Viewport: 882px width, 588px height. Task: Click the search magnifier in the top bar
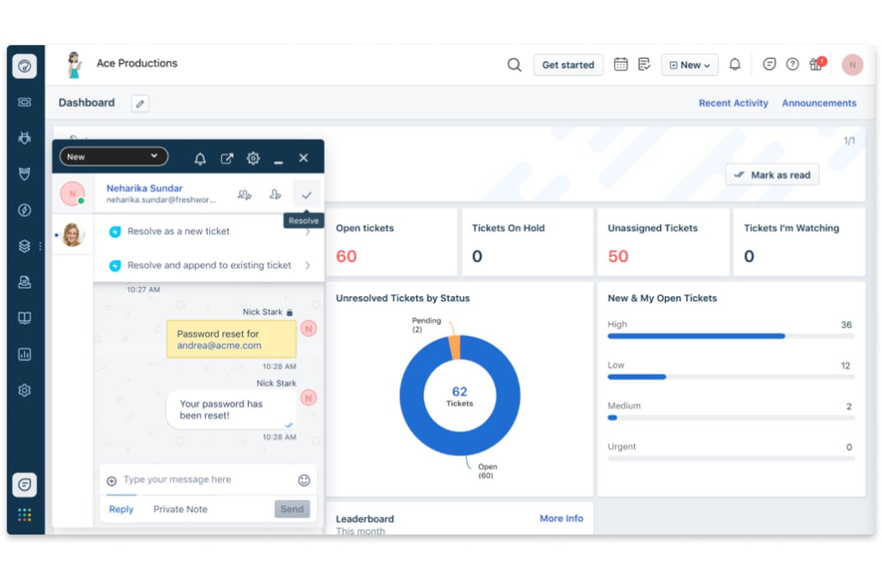click(x=514, y=64)
